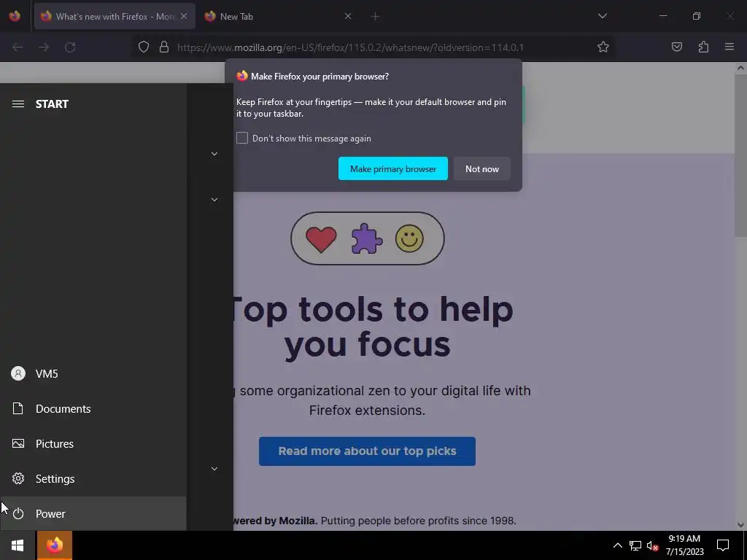Click the page scrollbar up arrow
The height and width of the screenshot is (560, 747).
click(x=740, y=68)
